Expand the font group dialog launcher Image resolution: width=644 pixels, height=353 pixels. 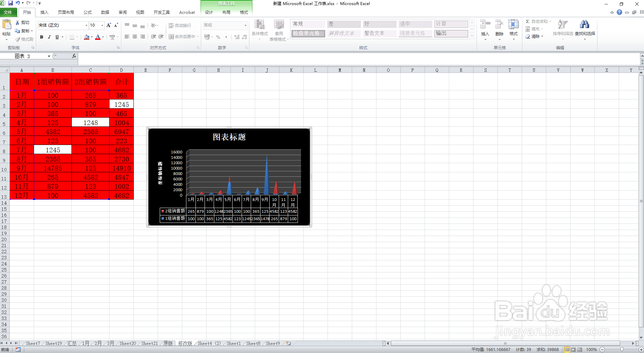(x=118, y=48)
